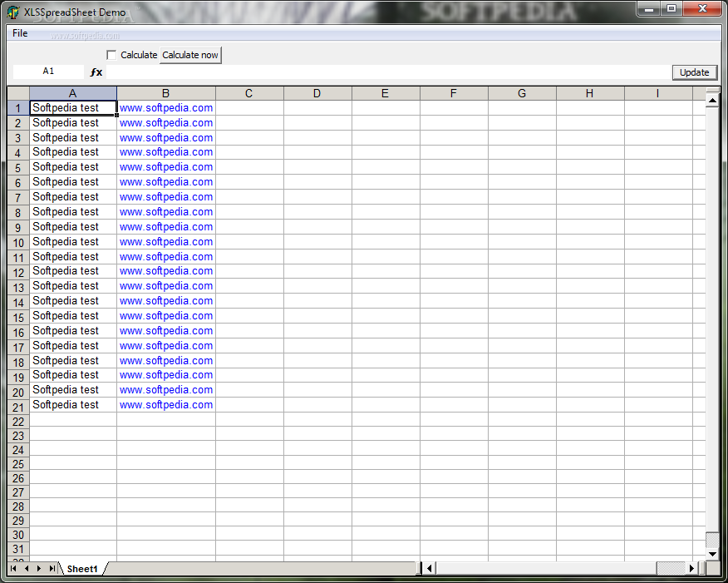Click vertical scrollbar up arrow
The image size is (728, 583).
point(712,100)
